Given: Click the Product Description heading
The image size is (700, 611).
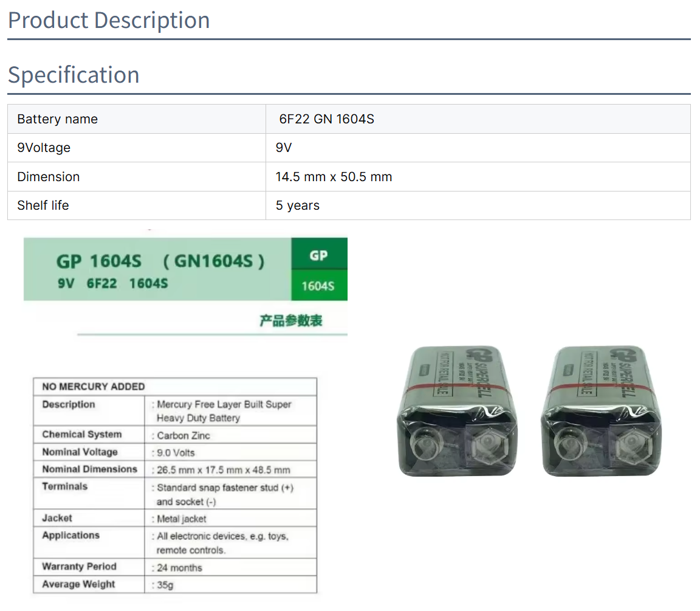Looking at the screenshot, I should point(109,20).
